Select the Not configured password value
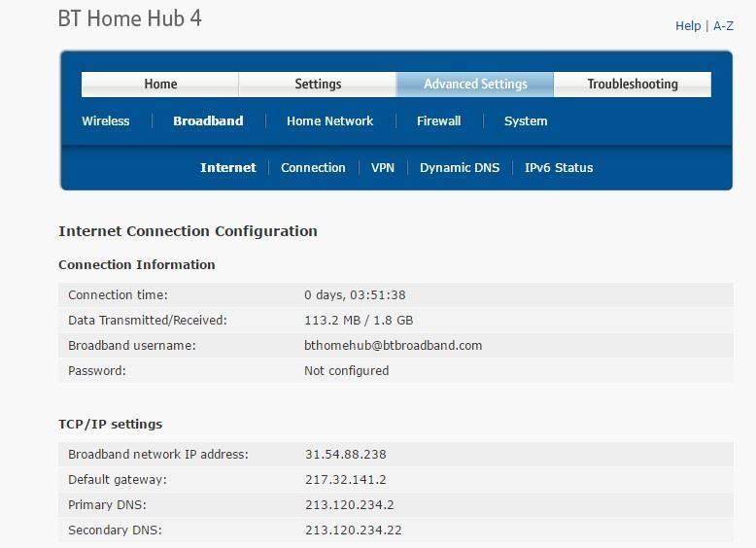This screenshot has width=756, height=548. click(346, 371)
